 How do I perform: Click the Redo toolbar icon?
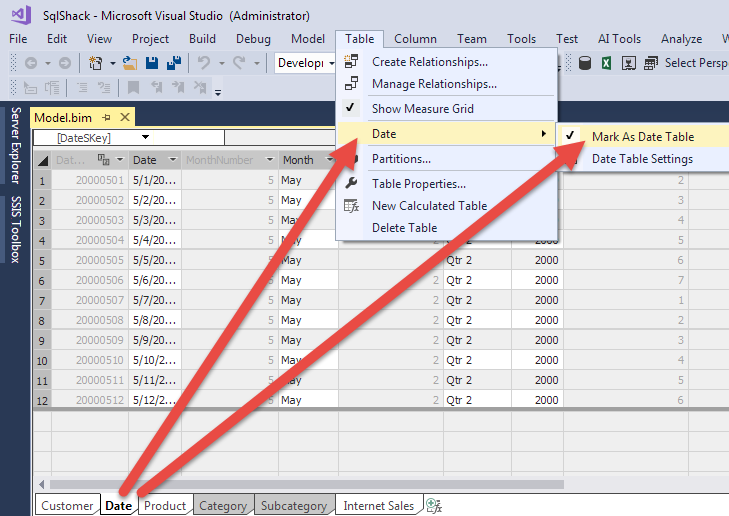click(239, 63)
